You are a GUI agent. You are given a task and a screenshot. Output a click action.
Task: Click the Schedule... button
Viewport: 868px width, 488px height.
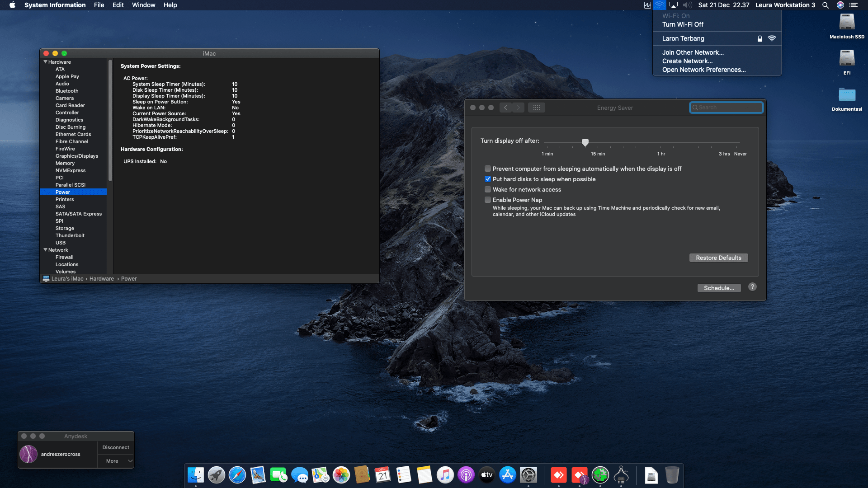(719, 288)
